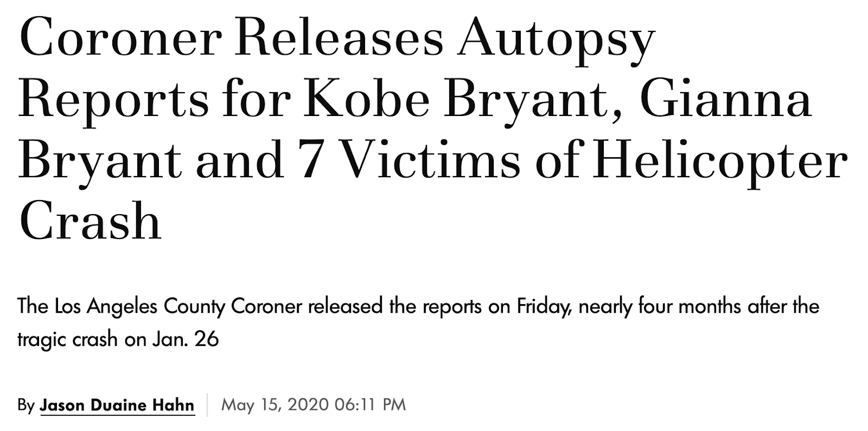The width and height of the screenshot is (868, 431).
Task: Click the word "Autopsy" in the headline
Action: click(556, 40)
